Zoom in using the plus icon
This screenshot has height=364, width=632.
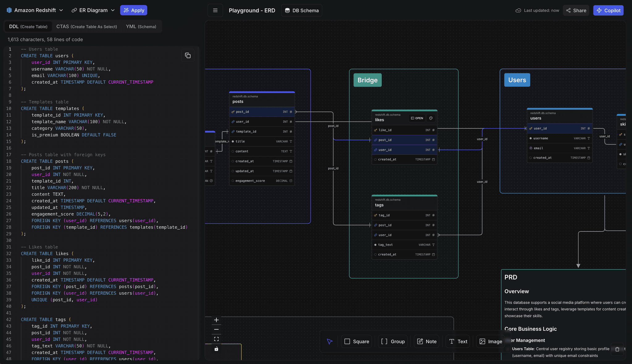pos(216,320)
